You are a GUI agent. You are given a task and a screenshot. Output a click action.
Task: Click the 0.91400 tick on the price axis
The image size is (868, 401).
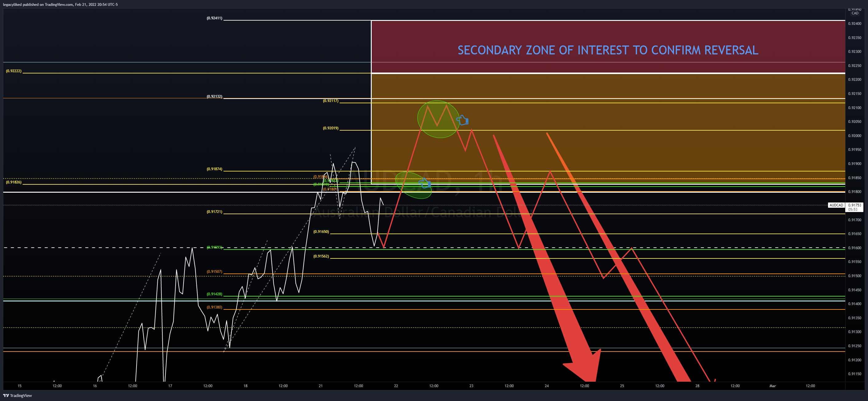(854, 304)
